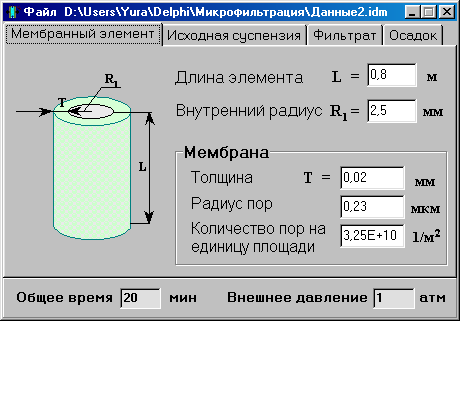Image resolution: width=460 pixels, height=410 pixels.
Task: Open the Фильтрат tab
Action: pyautogui.click(x=345, y=35)
